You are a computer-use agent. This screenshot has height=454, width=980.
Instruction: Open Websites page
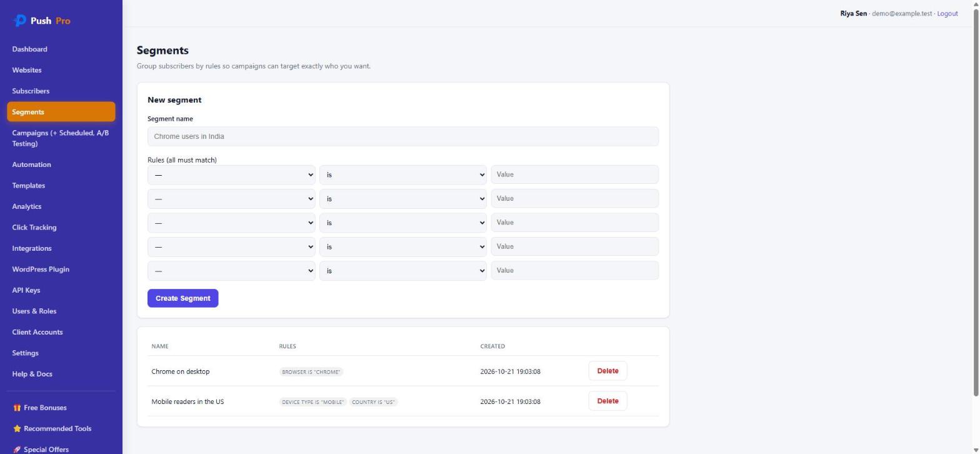[61, 70]
